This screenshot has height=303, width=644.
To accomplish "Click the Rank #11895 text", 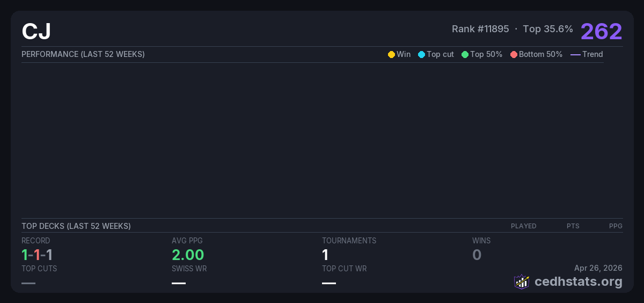I will pyautogui.click(x=480, y=29).
